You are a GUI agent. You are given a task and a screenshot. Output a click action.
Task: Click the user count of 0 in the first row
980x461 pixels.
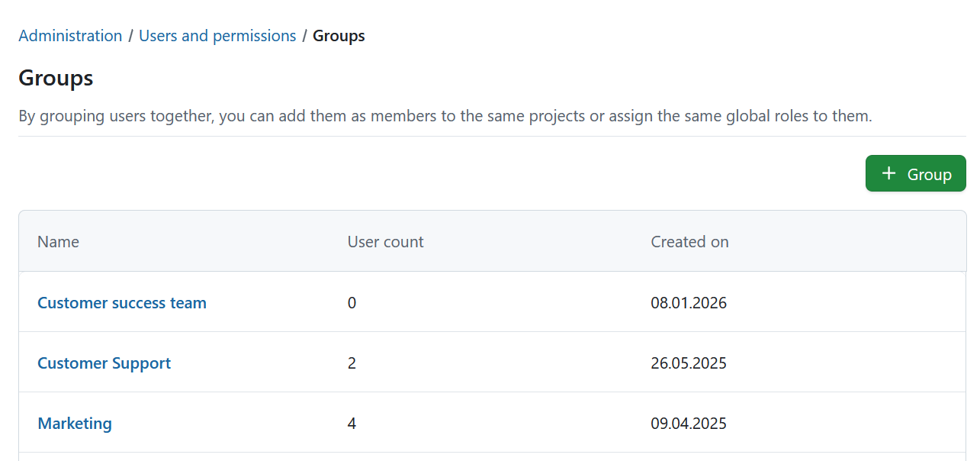point(352,302)
